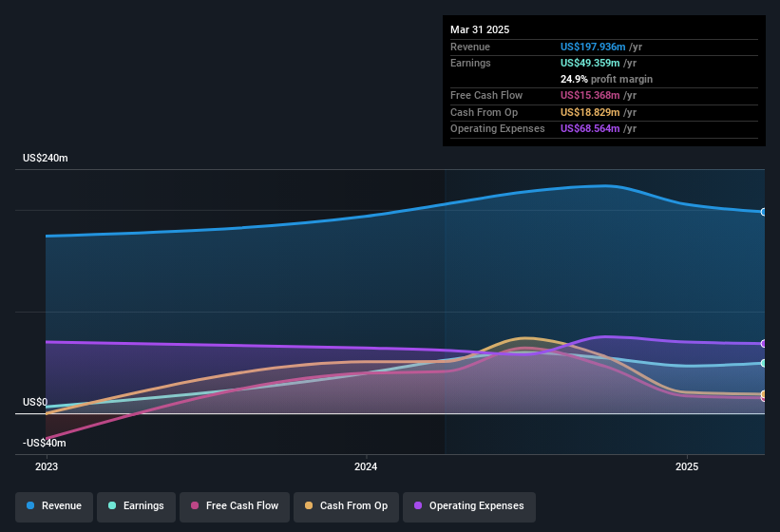This screenshot has height=532, width=780.
Task: Click the Revenue label in tooltip
Action: [x=470, y=47]
